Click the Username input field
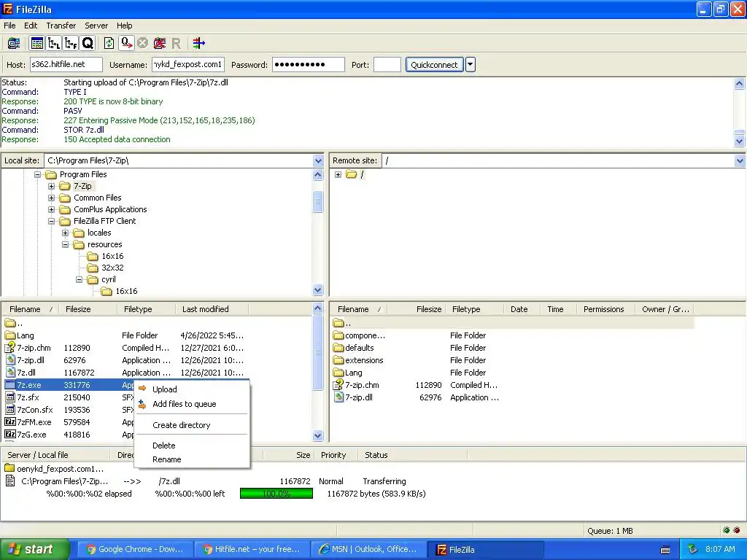The image size is (747, 560). [x=187, y=64]
